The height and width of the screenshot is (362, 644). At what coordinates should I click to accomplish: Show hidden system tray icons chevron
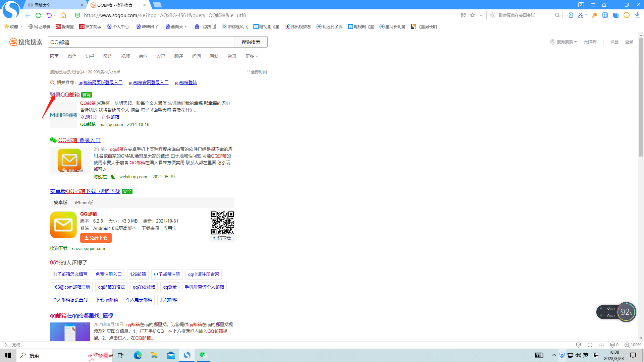pyautogui.click(x=554, y=355)
